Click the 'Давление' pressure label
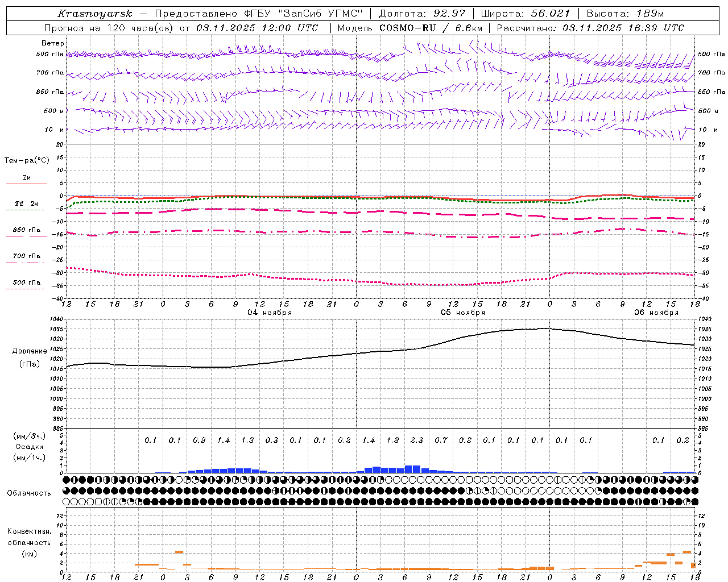The width and height of the screenshot is (728, 582). (30, 351)
